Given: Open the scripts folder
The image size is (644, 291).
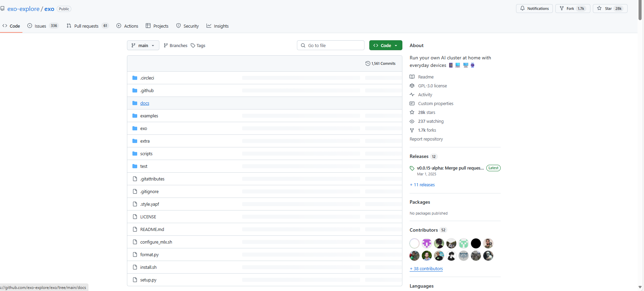Looking at the screenshot, I should [146, 154].
